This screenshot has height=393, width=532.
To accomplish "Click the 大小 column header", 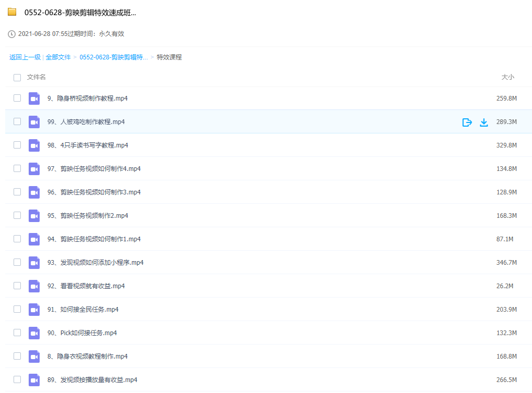I will (507, 77).
